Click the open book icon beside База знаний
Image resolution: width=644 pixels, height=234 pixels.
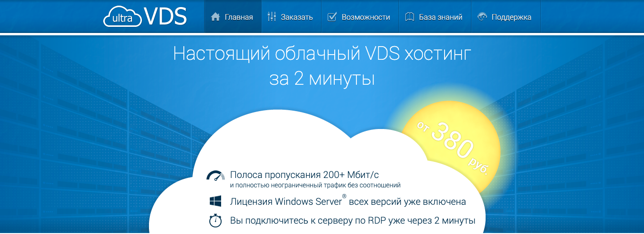pyautogui.click(x=410, y=17)
